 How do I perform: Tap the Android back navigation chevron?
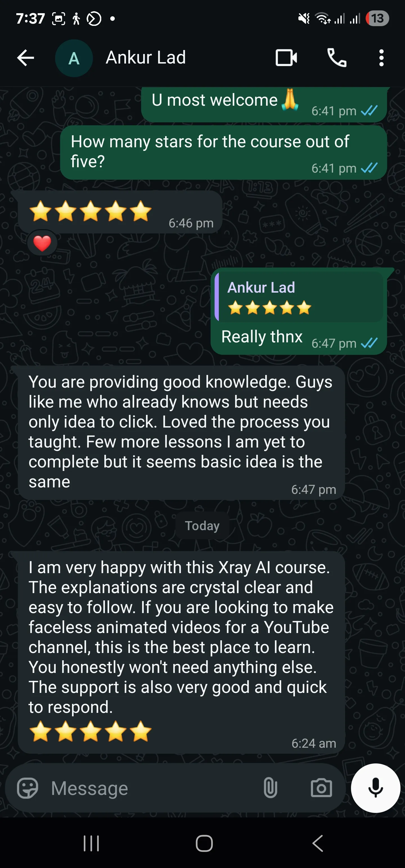click(x=318, y=843)
